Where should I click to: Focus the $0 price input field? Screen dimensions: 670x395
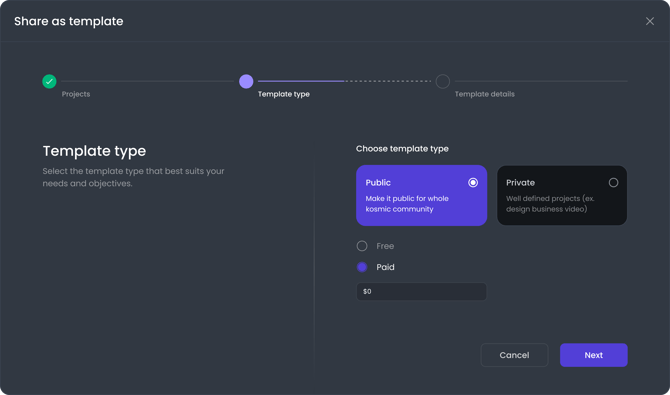pos(422,292)
